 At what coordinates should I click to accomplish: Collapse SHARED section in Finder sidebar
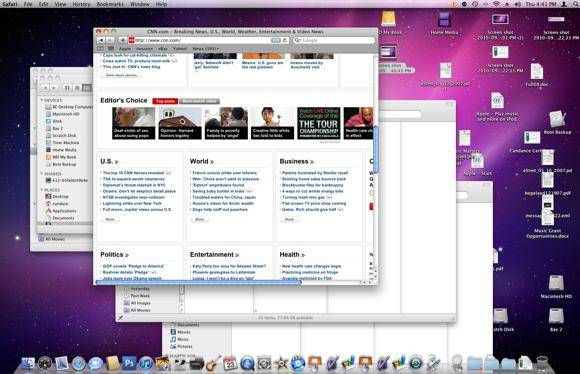(x=42, y=173)
